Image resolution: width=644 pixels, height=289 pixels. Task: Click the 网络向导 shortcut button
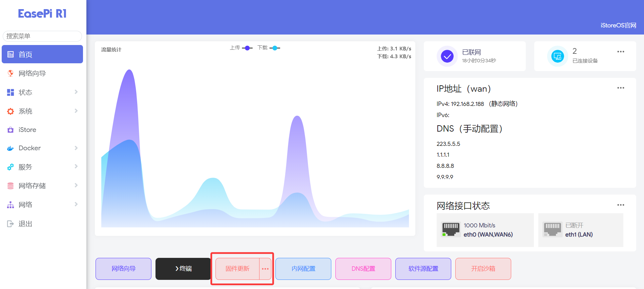(123, 269)
